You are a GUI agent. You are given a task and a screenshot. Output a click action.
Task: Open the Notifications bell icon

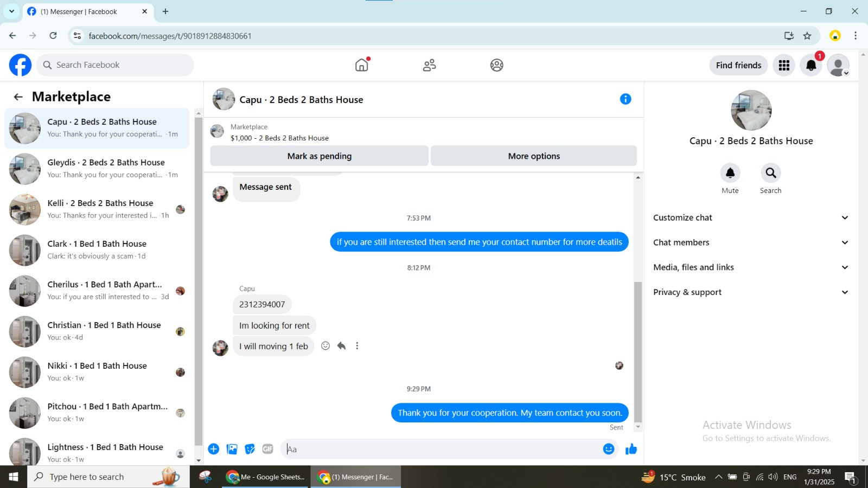point(811,65)
